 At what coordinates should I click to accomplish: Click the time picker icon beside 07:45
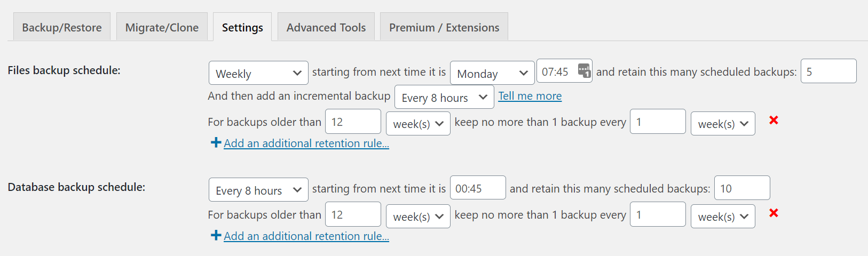click(x=584, y=70)
